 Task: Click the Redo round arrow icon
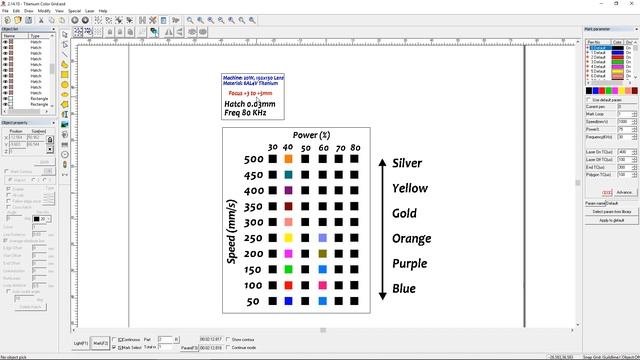point(85,20)
